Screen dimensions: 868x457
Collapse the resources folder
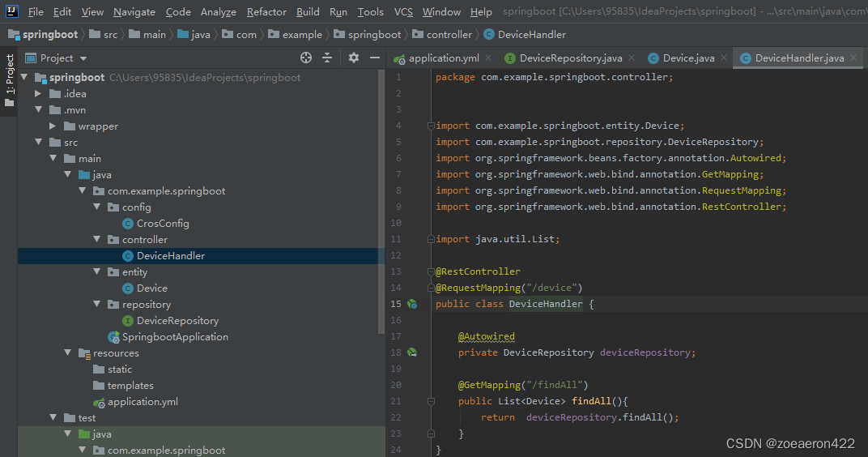pos(67,352)
